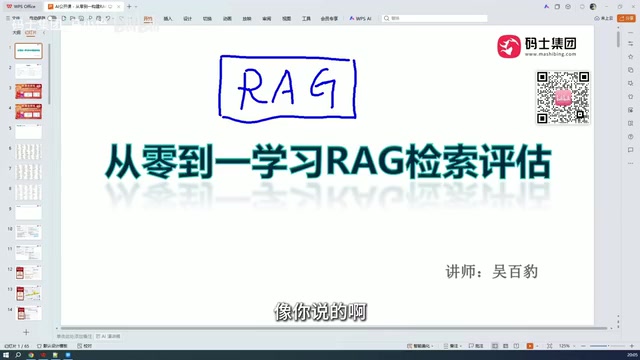Click the 从零到一学习RAG检索评估 title text
The image size is (640, 360).
329,161
